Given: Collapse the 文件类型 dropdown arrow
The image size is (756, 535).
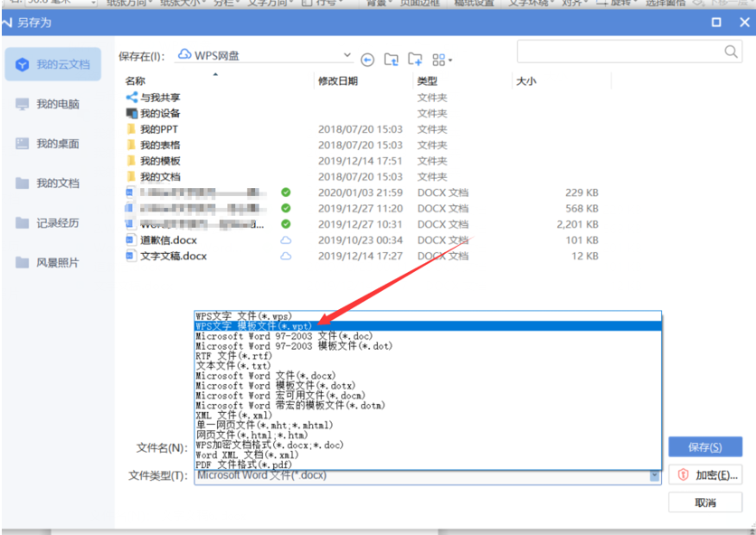Looking at the screenshot, I should tap(655, 475).
